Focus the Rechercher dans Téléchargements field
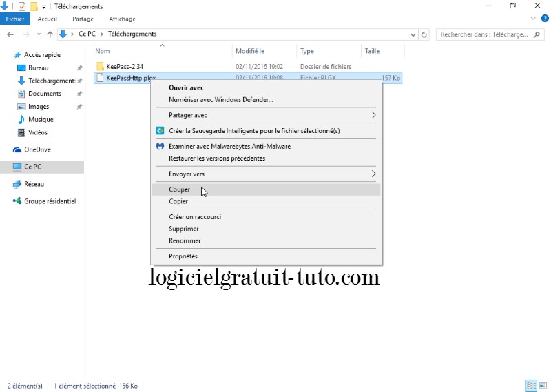The image size is (551, 392). click(490, 34)
